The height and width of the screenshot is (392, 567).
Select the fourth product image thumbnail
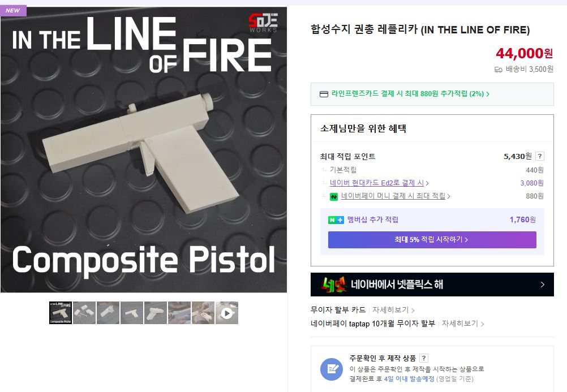point(132,313)
